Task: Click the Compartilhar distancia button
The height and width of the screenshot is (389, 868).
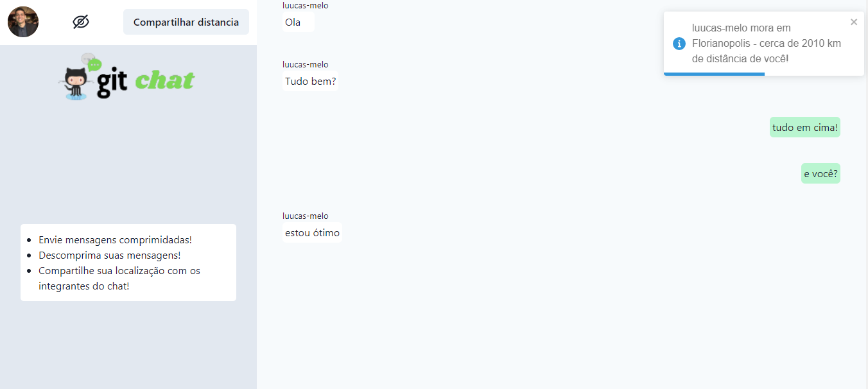Action: (186, 22)
